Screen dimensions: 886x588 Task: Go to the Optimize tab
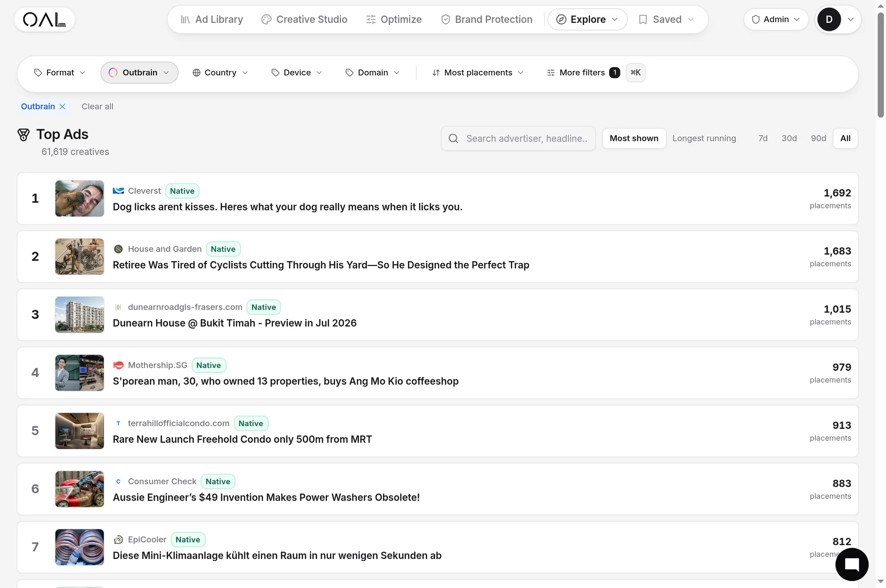point(394,19)
